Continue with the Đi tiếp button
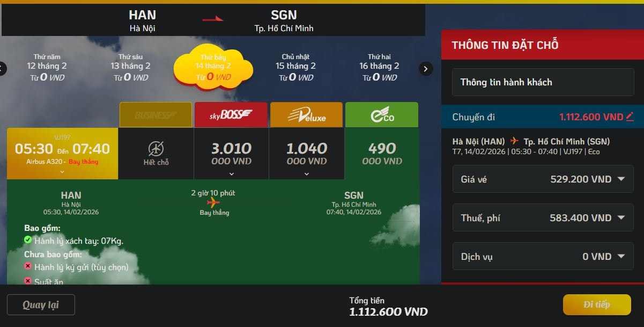 pyautogui.click(x=597, y=305)
